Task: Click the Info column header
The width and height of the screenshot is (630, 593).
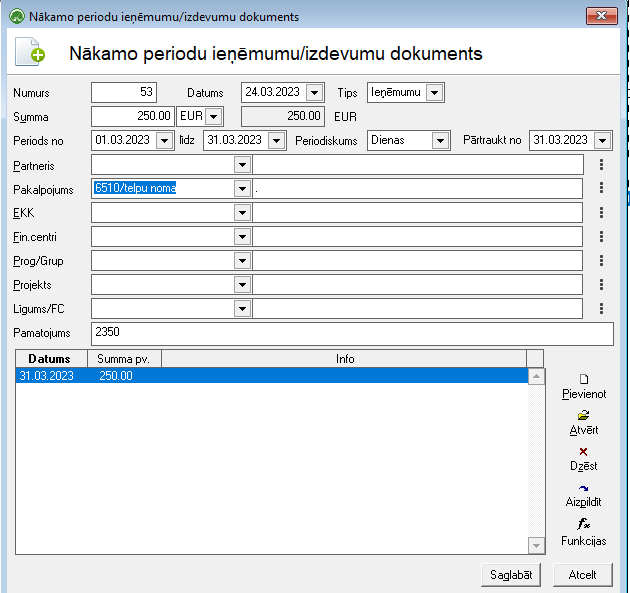Action: click(344, 359)
